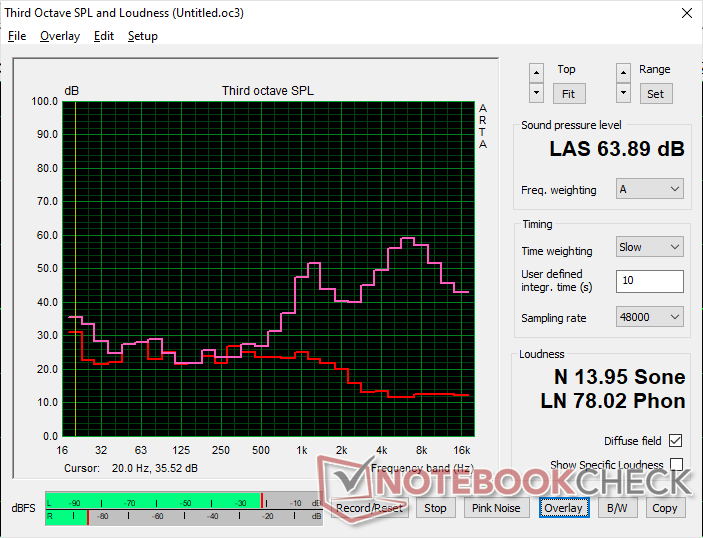Image resolution: width=703 pixels, height=538 pixels.
Task: Uncheck the Diffuse field checkbox
Action: (675, 441)
